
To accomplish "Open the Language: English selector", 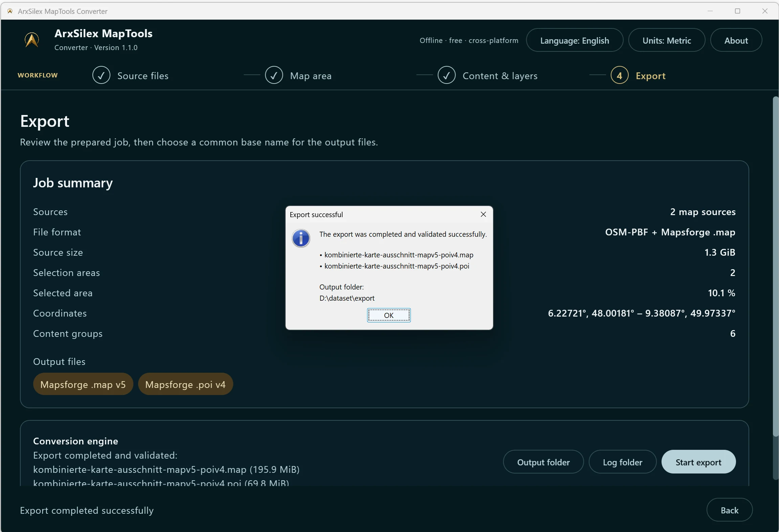I will point(574,40).
